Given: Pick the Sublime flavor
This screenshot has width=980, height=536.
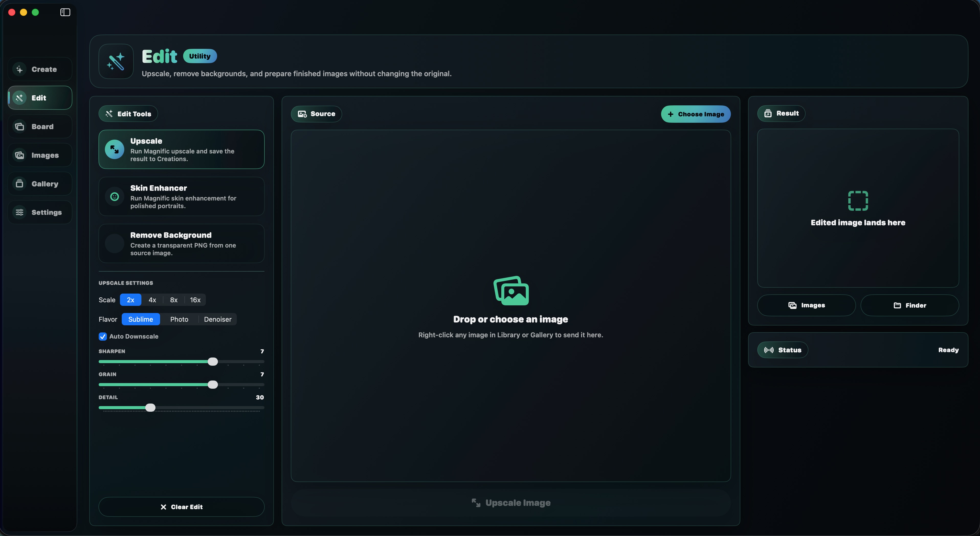Looking at the screenshot, I should pyautogui.click(x=141, y=319).
